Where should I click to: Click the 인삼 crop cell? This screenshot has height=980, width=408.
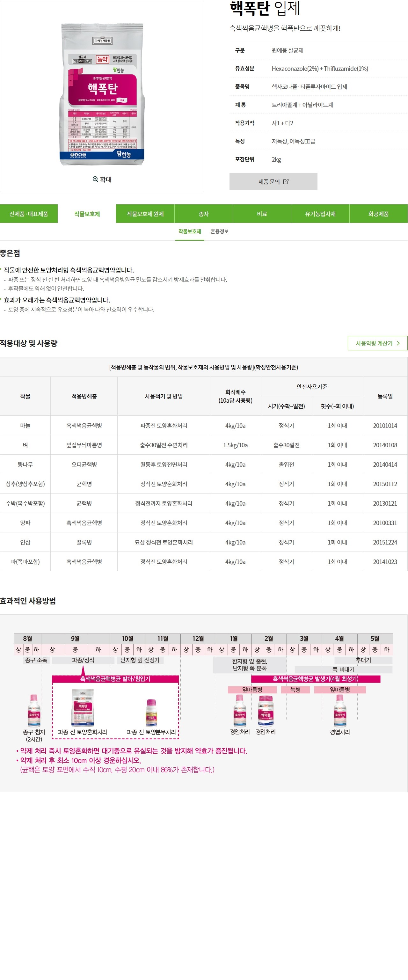coord(25,542)
